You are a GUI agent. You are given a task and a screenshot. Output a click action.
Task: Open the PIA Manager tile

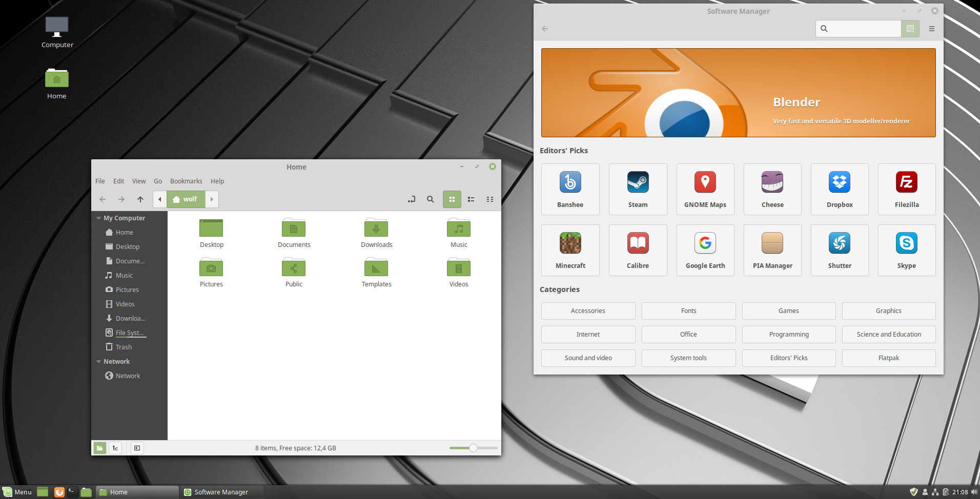pos(772,250)
